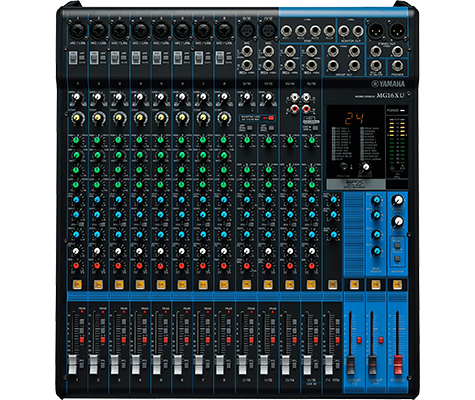Screen dimensions: 475x400
Task: Click the MG16XU model label
Action: [390, 96]
